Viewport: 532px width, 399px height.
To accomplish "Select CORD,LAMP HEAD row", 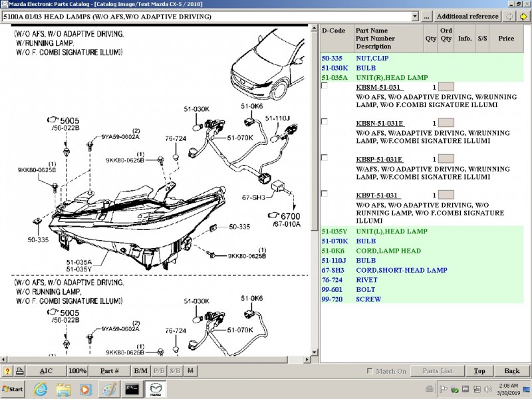I will [422, 251].
